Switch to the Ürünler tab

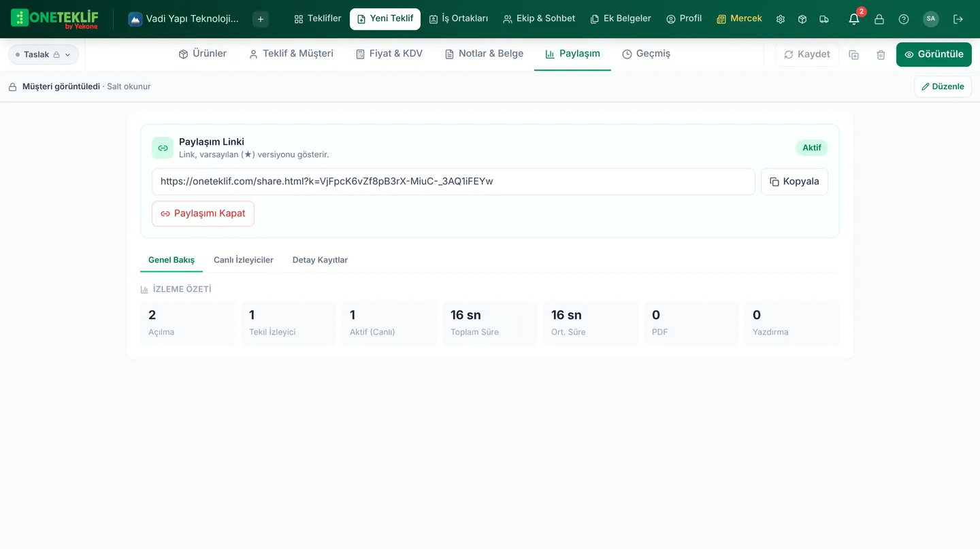tap(203, 54)
